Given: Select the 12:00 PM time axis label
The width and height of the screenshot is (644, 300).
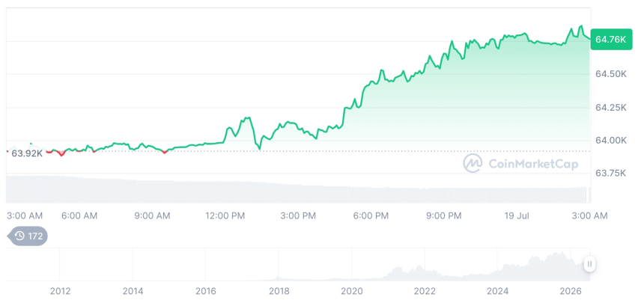Looking at the screenshot, I should (x=225, y=215).
